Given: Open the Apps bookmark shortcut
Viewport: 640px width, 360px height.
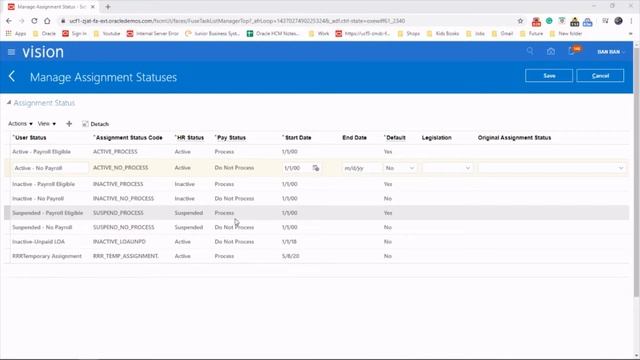Looking at the screenshot, I should pos(16,33).
